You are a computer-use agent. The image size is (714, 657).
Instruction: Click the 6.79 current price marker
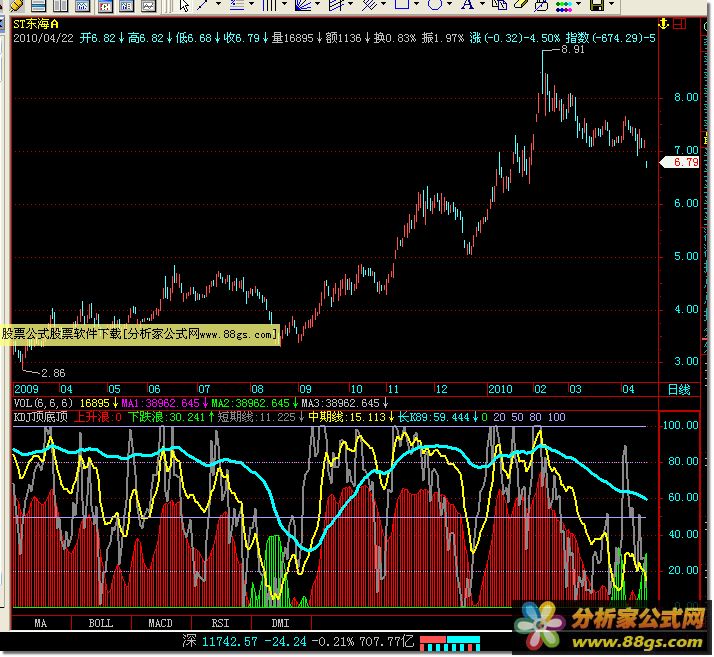pyautogui.click(x=684, y=162)
